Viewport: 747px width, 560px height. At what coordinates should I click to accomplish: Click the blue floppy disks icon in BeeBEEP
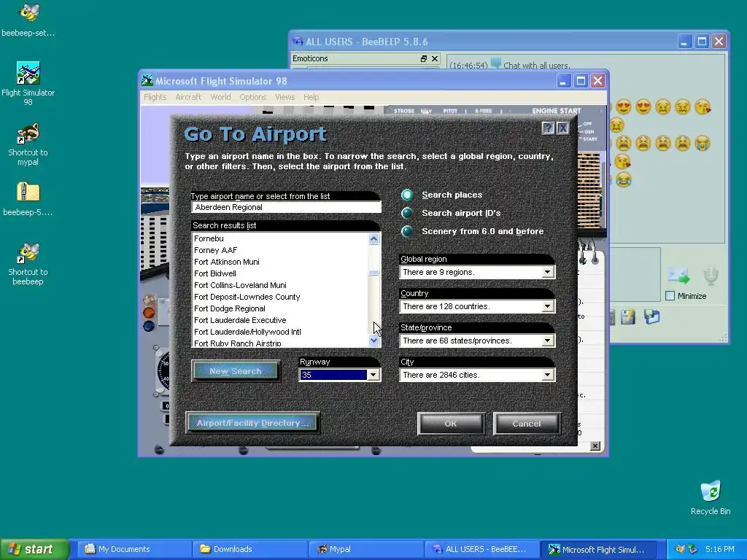(651, 316)
